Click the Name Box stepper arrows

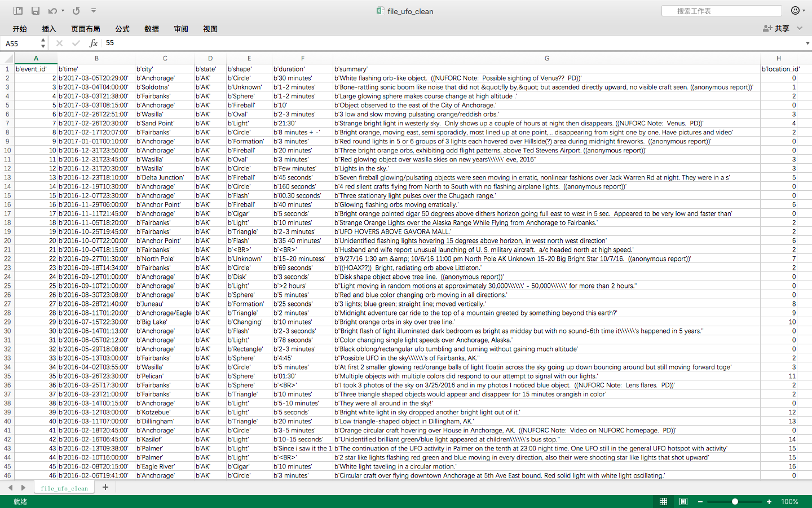[43, 43]
